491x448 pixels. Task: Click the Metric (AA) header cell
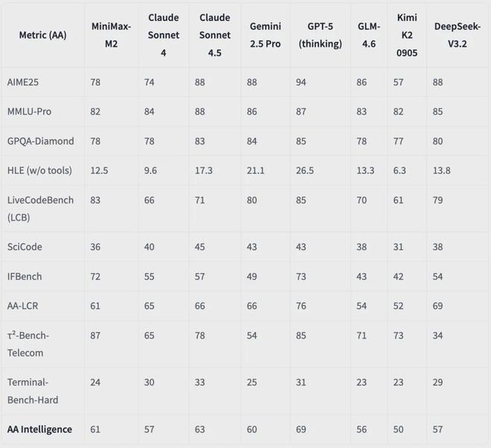click(x=41, y=36)
